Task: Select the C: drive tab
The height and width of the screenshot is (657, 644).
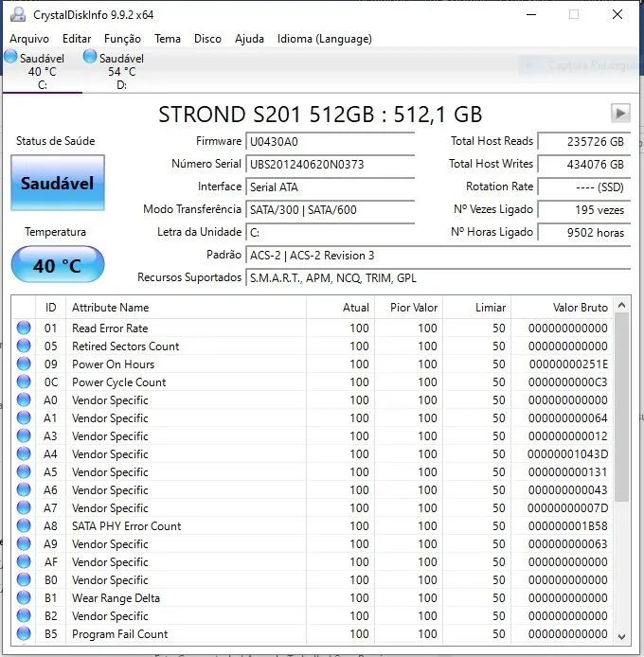Action: (x=42, y=70)
